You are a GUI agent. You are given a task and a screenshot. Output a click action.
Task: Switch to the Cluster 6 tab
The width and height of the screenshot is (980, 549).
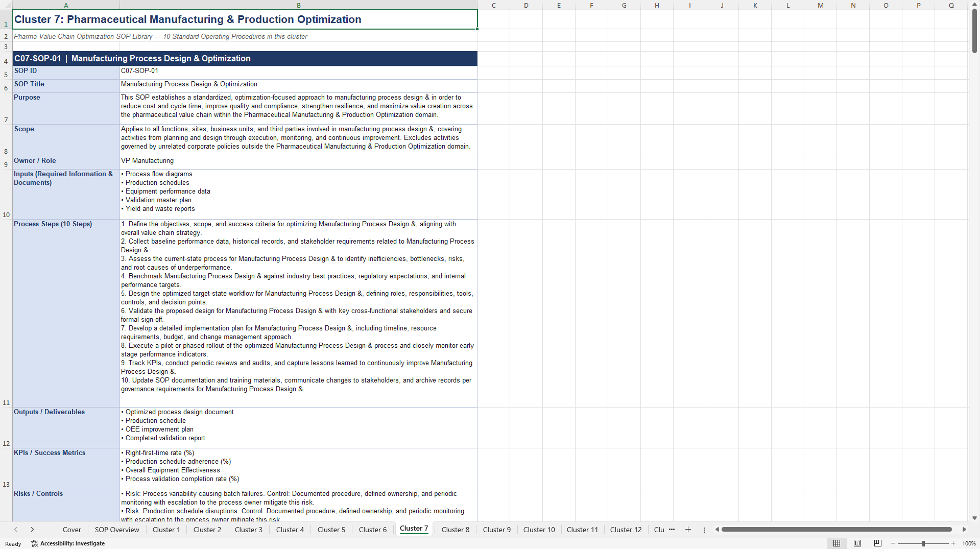tap(373, 530)
